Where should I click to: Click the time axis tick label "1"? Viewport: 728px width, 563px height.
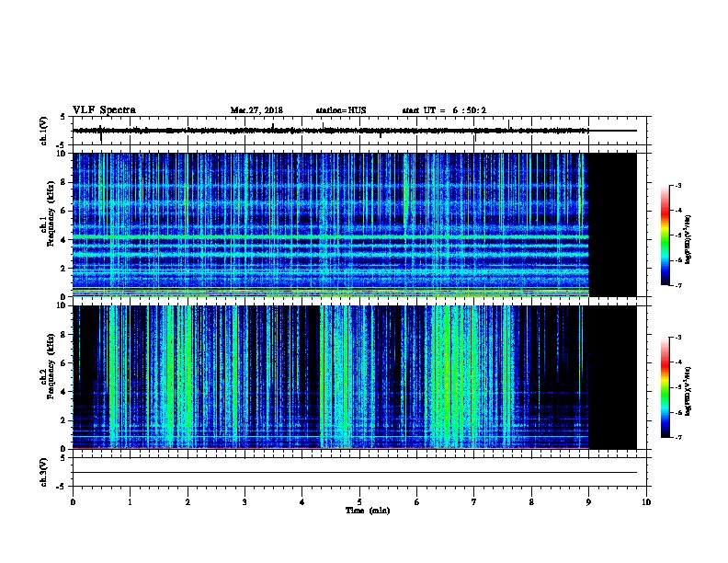(130, 502)
